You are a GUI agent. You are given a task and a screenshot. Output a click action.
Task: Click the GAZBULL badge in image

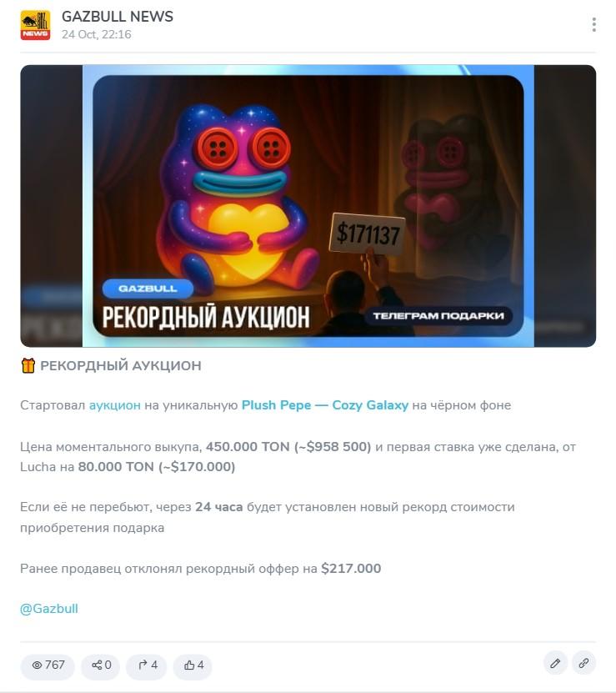coord(148,289)
